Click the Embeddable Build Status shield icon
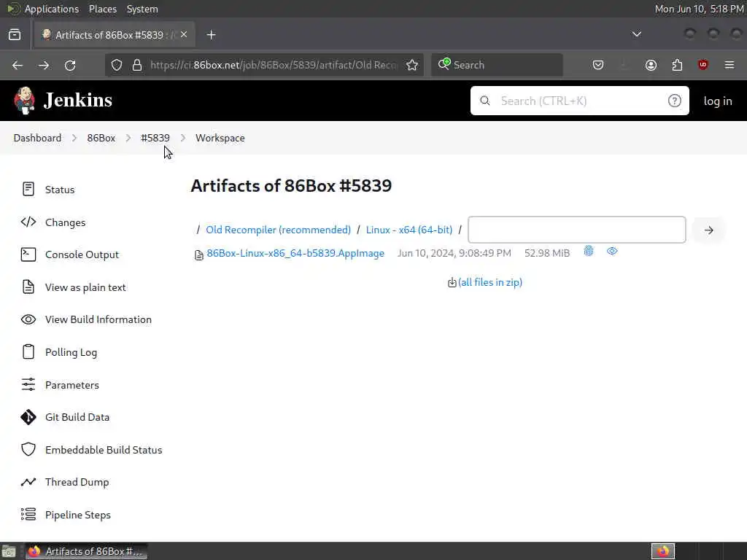The height and width of the screenshot is (560, 747). click(x=28, y=449)
